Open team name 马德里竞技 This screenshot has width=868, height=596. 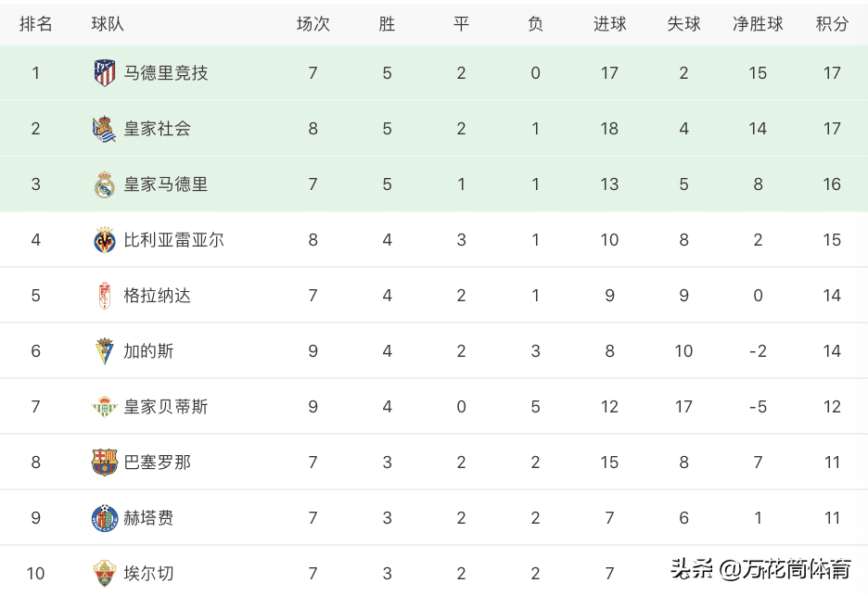pyautogui.click(x=165, y=73)
